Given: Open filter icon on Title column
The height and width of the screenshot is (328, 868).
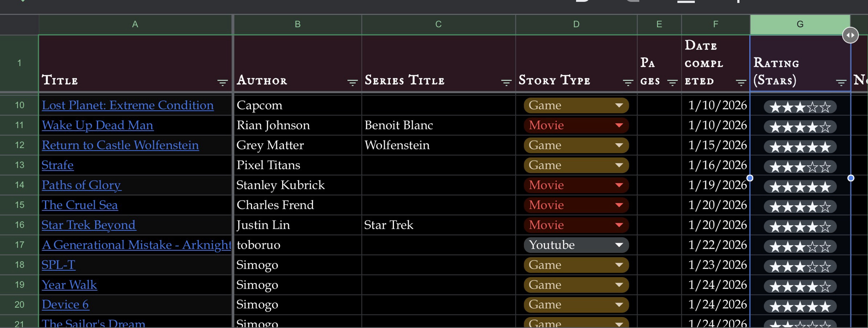Looking at the screenshot, I should click(x=222, y=82).
